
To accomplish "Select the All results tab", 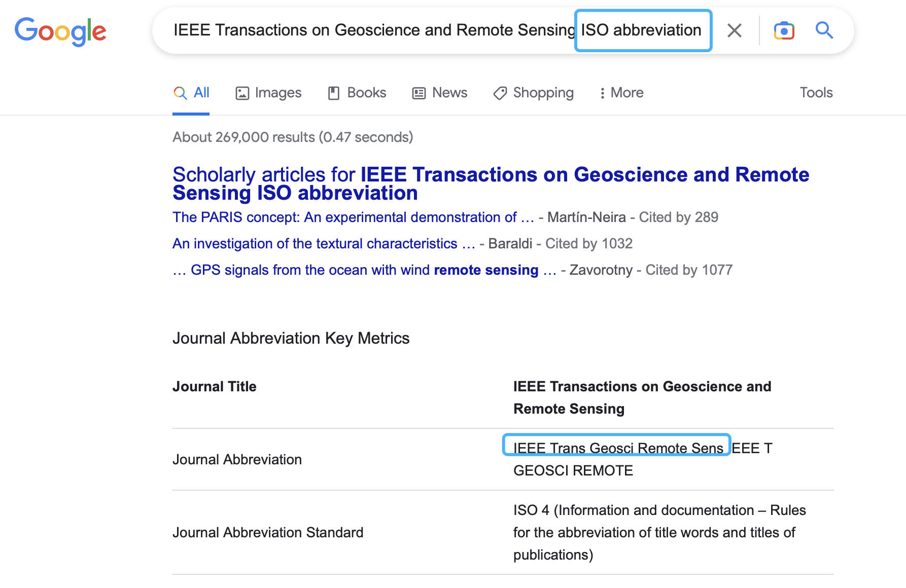I will 191,93.
